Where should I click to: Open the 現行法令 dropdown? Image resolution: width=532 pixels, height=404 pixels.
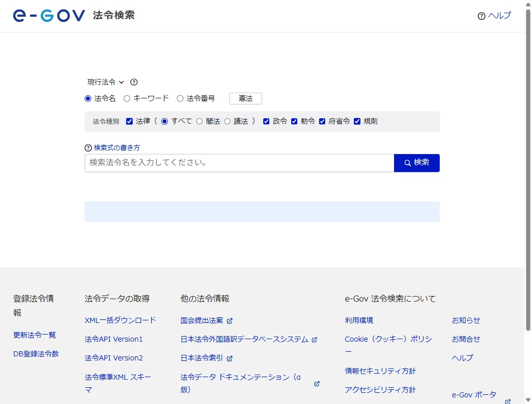(x=105, y=82)
